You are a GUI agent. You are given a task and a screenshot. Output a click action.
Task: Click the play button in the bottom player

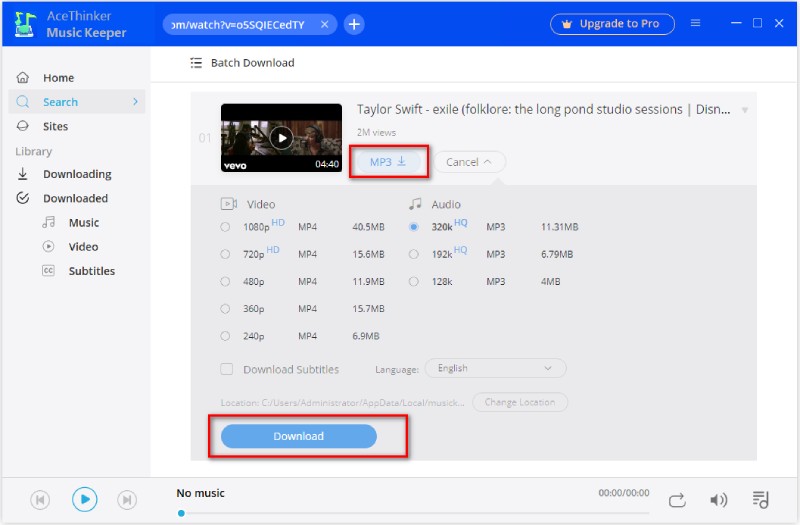point(86,499)
